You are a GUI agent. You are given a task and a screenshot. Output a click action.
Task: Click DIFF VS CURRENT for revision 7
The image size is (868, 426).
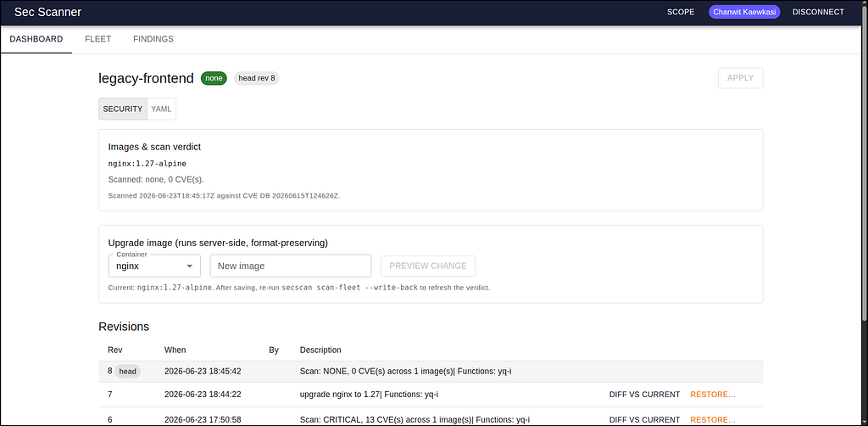644,395
